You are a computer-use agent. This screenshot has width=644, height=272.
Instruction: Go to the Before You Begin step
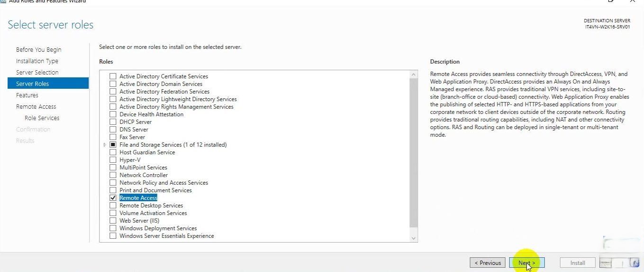click(38, 50)
